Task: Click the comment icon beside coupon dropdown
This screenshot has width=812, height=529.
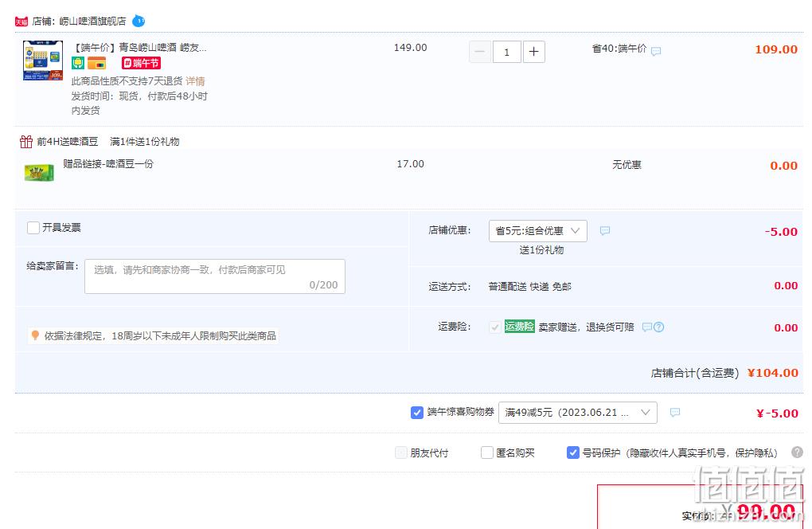Action: 675,413
